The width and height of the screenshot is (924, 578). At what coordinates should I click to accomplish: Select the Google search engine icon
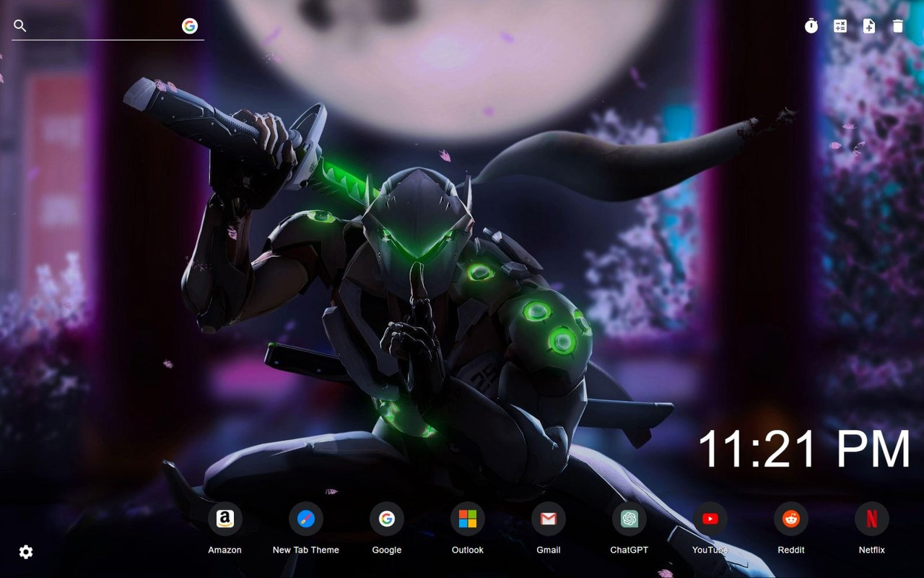click(189, 26)
